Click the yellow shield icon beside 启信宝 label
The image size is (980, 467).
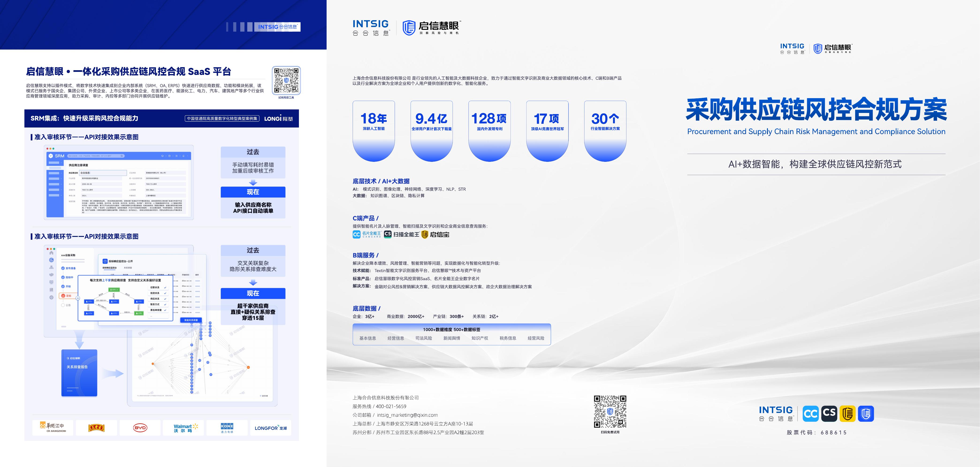click(x=425, y=235)
